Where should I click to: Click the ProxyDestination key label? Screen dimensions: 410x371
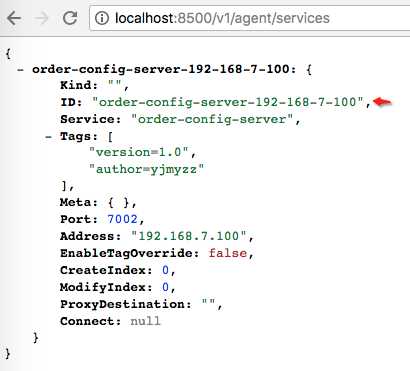[126, 304]
